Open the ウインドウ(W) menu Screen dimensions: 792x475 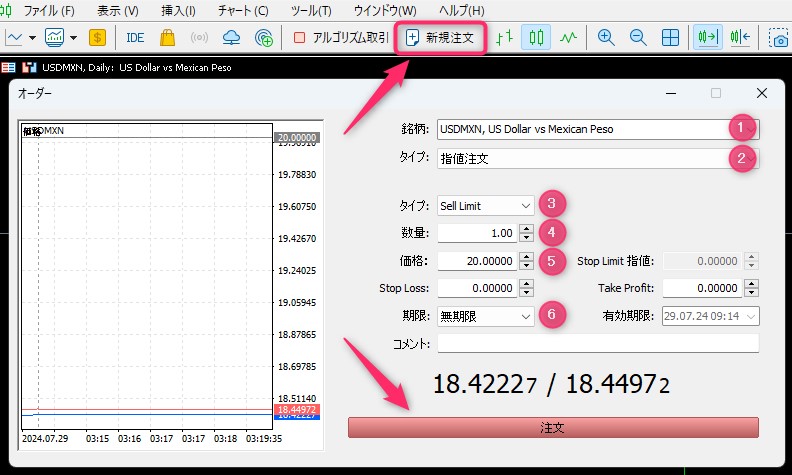coord(385,11)
